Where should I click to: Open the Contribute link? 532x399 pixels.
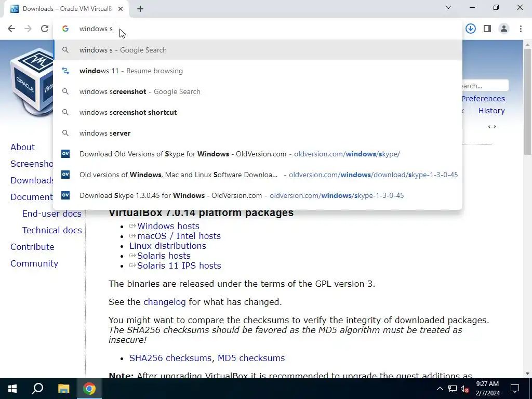click(32, 247)
